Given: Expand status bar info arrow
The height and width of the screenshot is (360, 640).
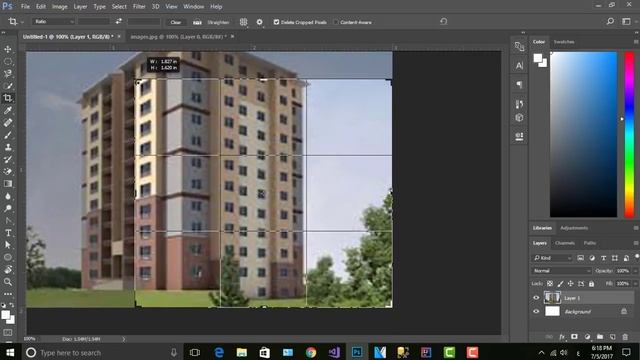Looking at the screenshot, I should [x=124, y=339].
